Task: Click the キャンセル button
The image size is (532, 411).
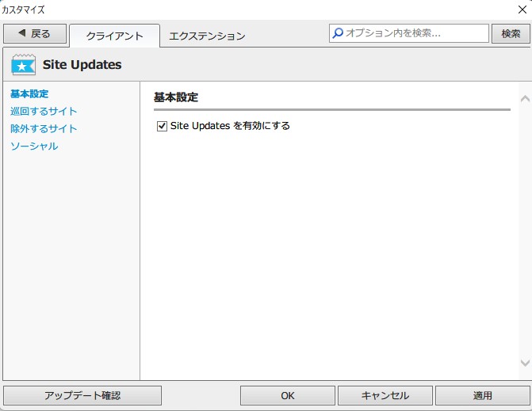Action: tap(385, 395)
